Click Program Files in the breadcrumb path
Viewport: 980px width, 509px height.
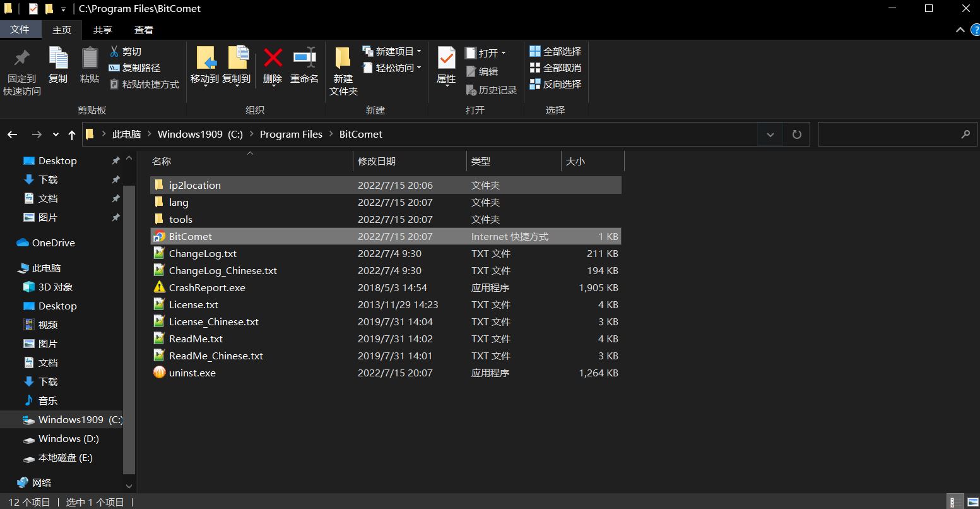pyautogui.click(x=291, y=135)
